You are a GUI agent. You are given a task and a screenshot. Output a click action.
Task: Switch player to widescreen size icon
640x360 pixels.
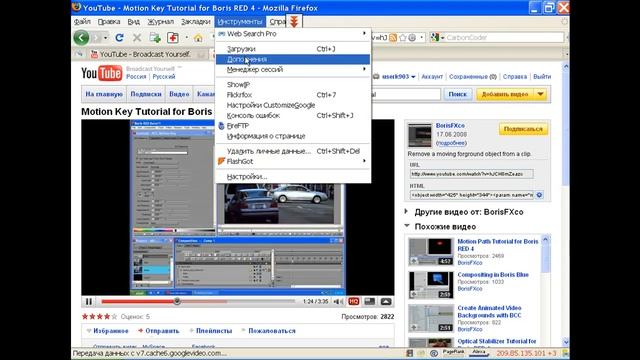coord(370,302)
